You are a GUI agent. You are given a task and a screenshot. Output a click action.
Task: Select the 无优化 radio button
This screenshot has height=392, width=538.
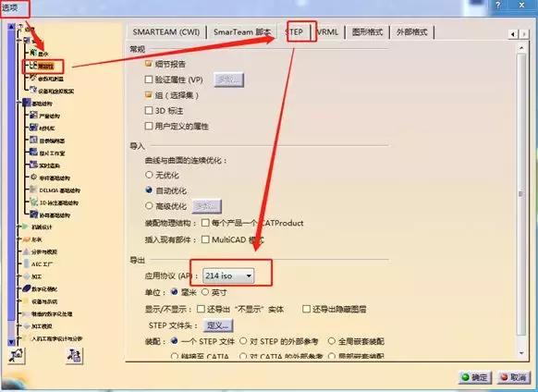149,175
